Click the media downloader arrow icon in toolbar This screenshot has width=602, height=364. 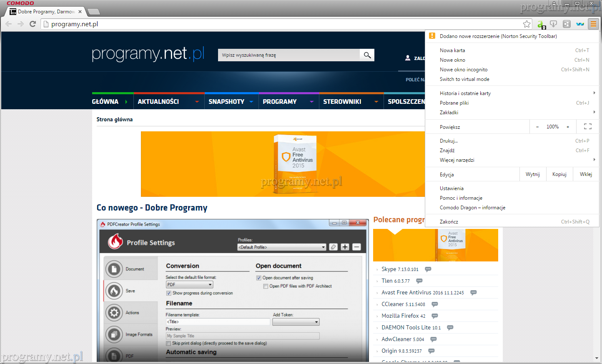pos(554,24)
